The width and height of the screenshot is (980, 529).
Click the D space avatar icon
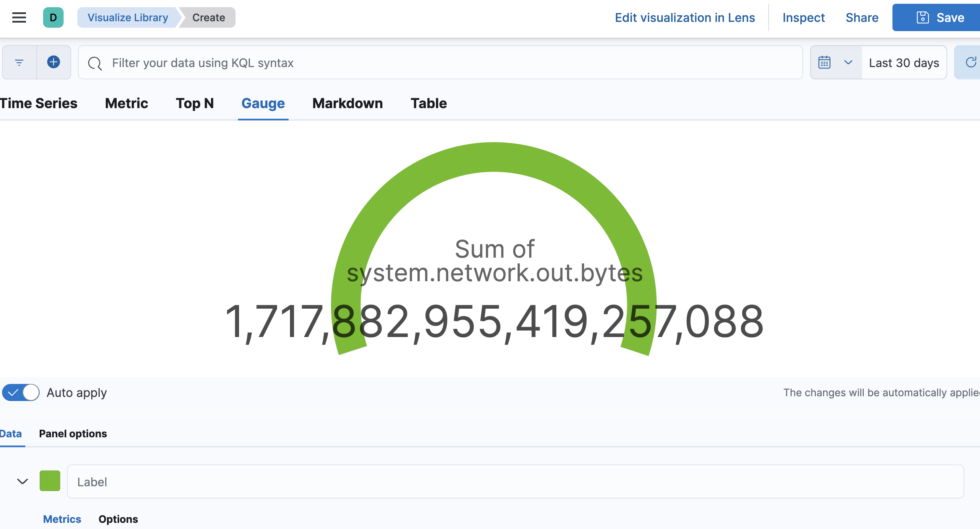click(x=53, y=17)
